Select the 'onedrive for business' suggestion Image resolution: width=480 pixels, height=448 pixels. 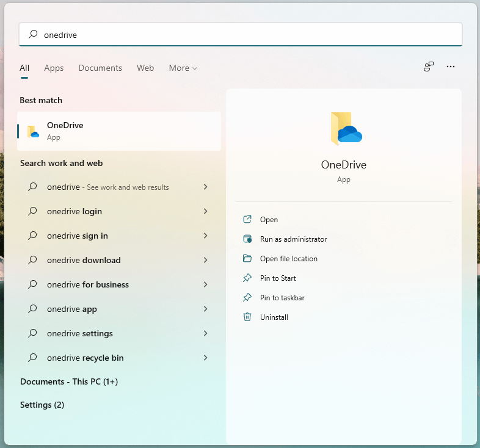pos(119,285)
